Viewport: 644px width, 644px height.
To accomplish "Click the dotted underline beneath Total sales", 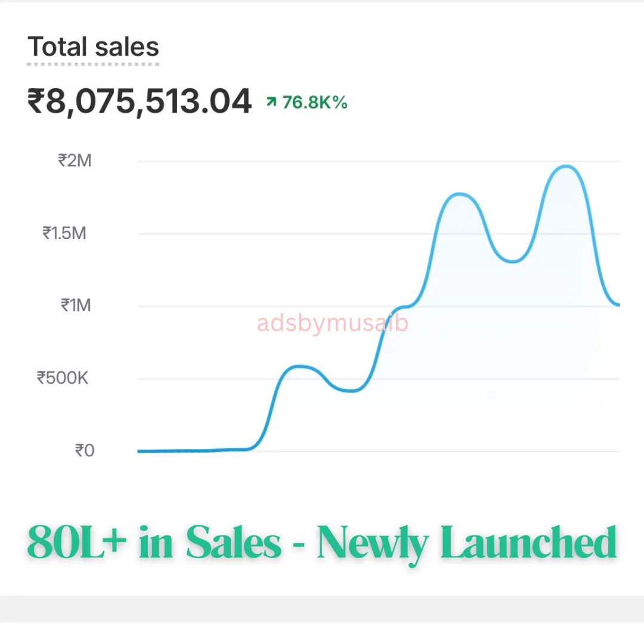I will [93, 64].
